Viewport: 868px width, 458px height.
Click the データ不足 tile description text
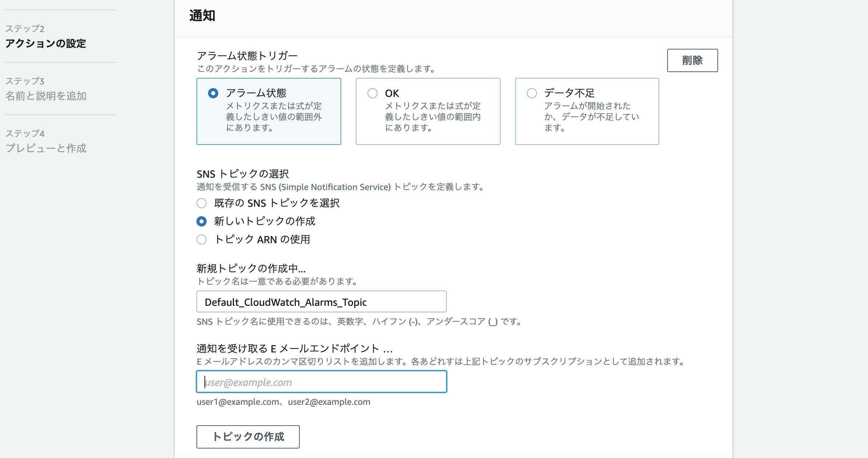(591, 117)
